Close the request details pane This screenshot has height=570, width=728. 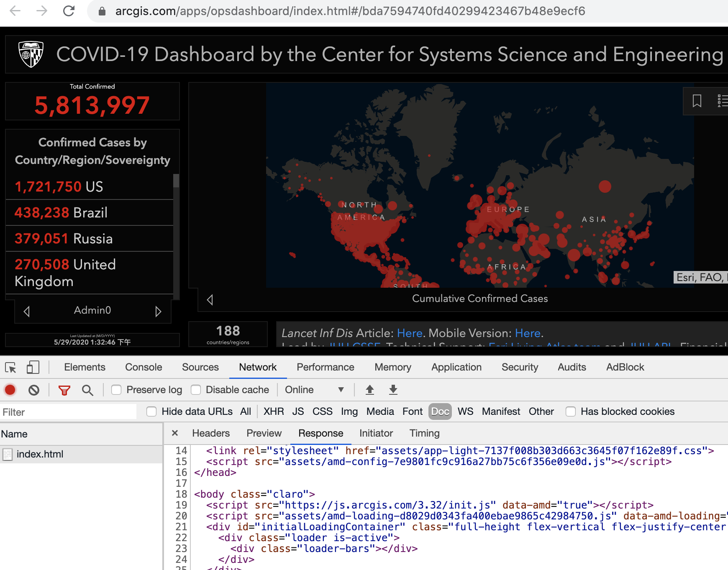(175, 433)
